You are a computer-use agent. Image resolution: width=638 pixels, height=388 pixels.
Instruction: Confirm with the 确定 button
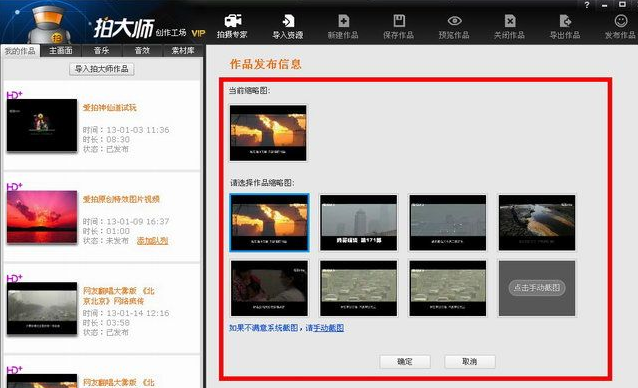pos(405,362)
